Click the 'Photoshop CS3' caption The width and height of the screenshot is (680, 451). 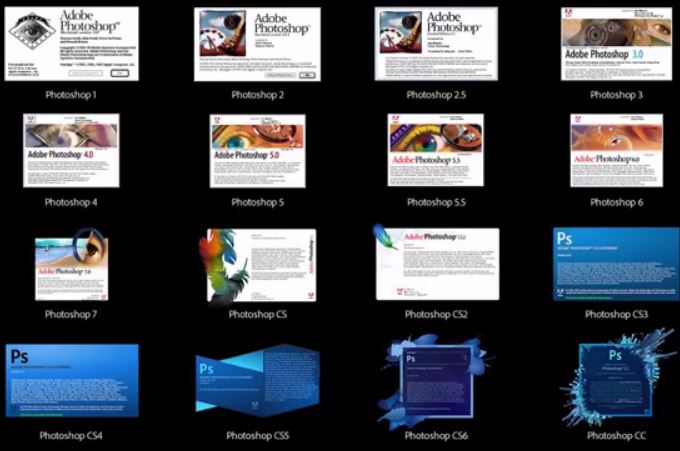click(x=616, y=314)
